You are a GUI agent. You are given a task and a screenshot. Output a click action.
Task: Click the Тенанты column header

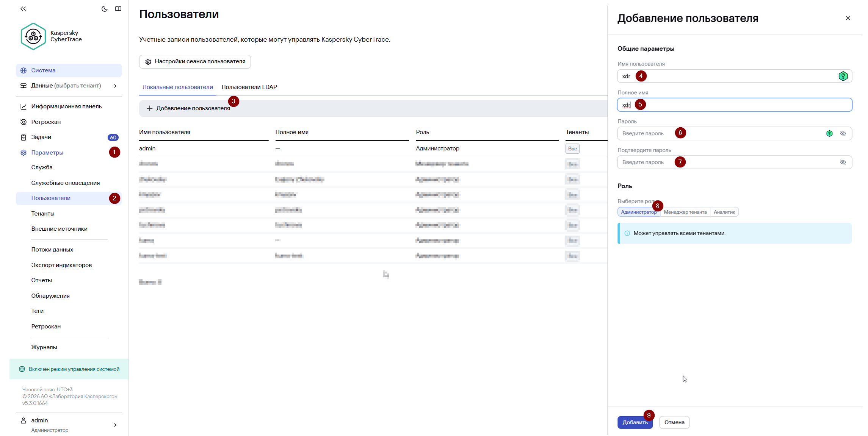click(x=577, y=132)
